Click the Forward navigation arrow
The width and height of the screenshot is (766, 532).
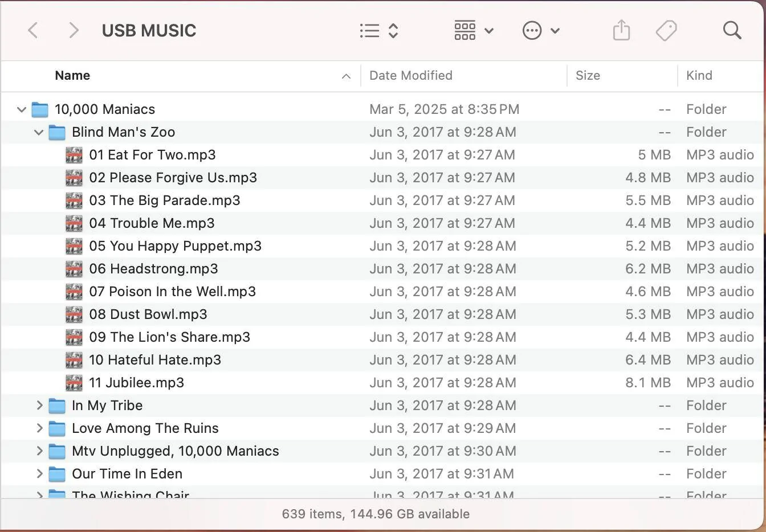(x=73, y=30)
